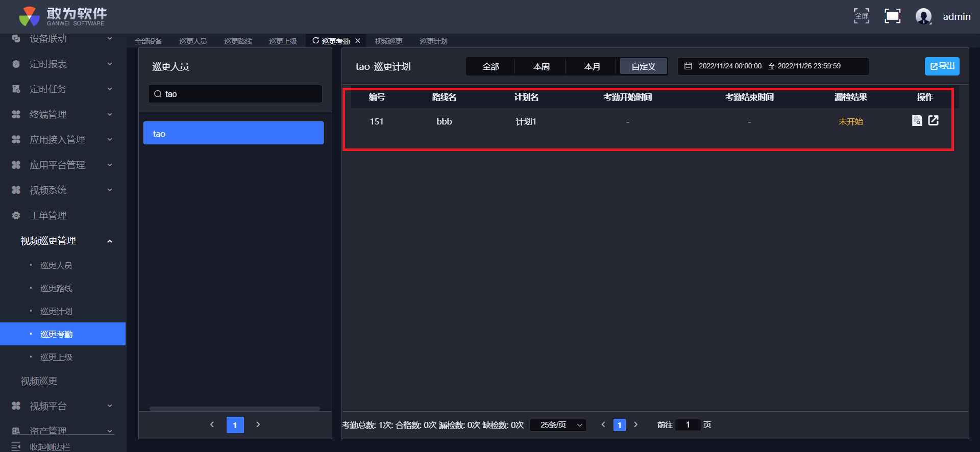The width and height of the screenshot is (980, 452).
Task: Click the 应用平台管理 sidebar icon
Action: [x=16, y=165]
